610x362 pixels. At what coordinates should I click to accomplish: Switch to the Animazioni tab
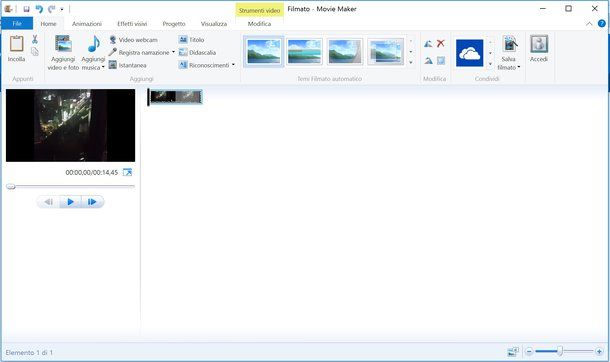coord(87,24)
